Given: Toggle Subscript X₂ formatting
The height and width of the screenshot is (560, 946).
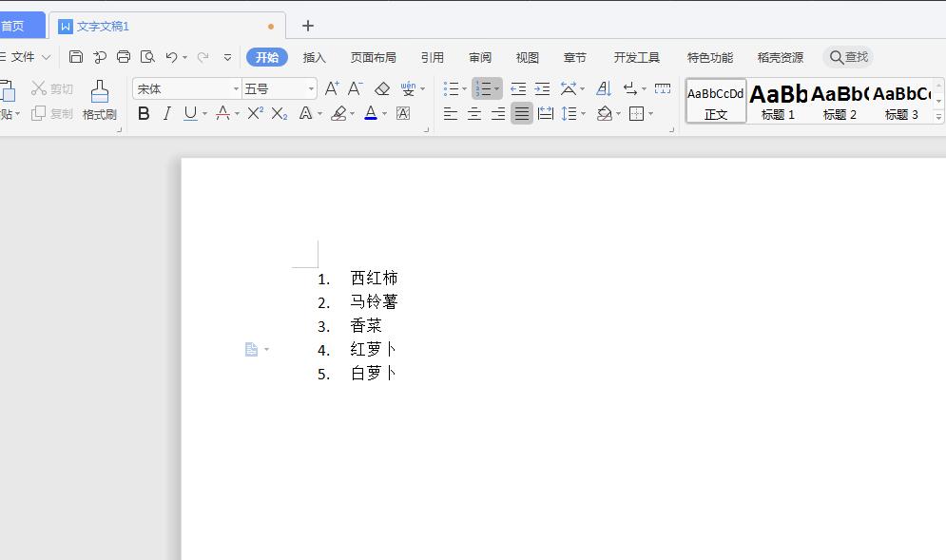Looking at the screenshot, I should pyautogui.click(x=280, y=113).
